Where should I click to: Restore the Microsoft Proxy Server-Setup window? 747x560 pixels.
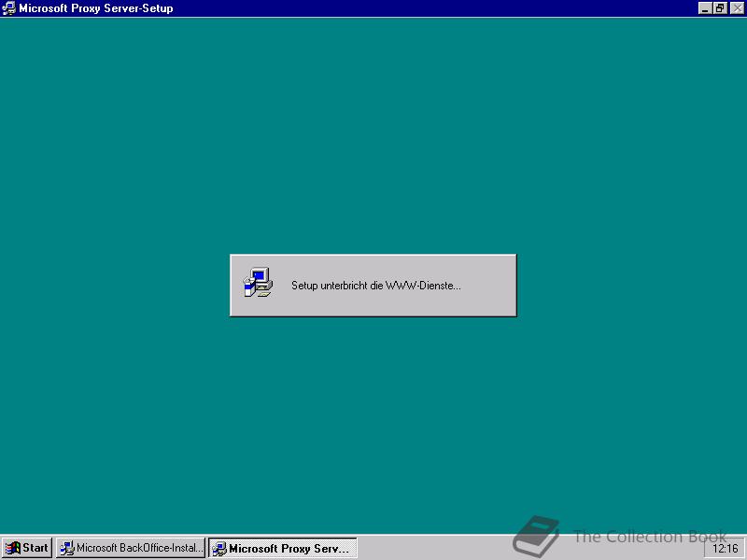pyautogui.click(x=720, y=8)
